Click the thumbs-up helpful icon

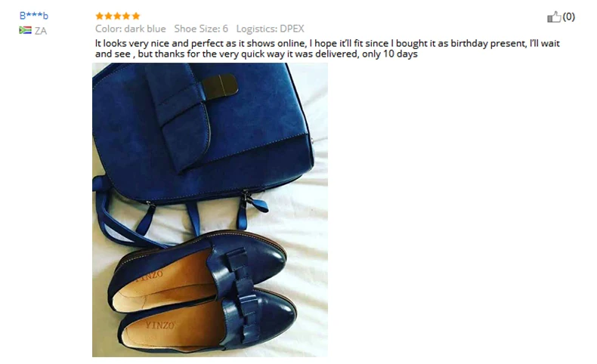click(554, 17)
